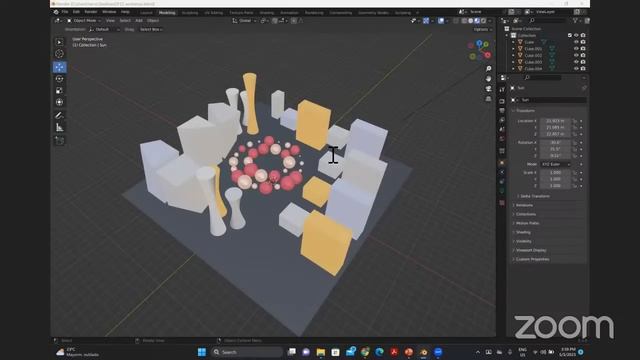Select the Transform tool
This screenshot has height=360, width=640.
pos(60,102)
